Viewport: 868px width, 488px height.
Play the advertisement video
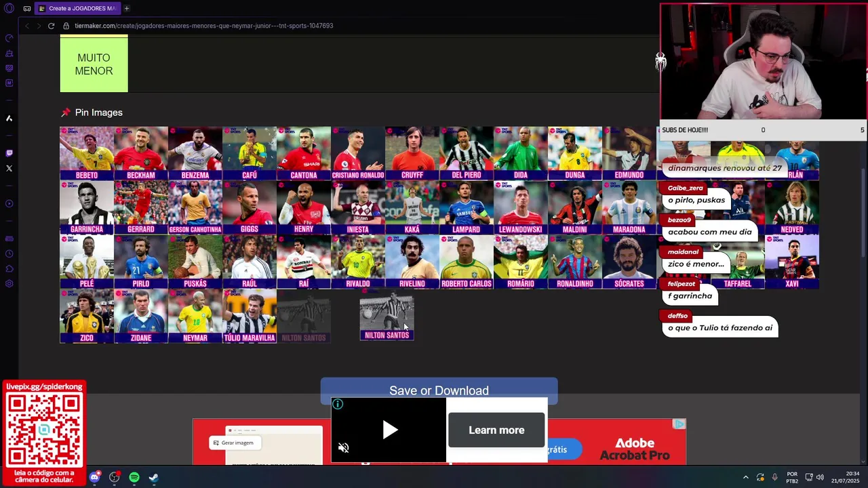coord(390,430)
